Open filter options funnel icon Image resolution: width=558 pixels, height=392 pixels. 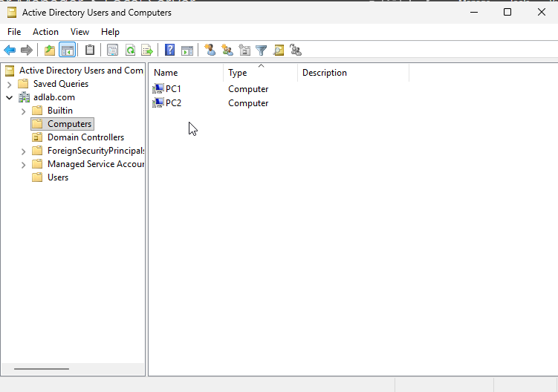(x=262, y=50)
